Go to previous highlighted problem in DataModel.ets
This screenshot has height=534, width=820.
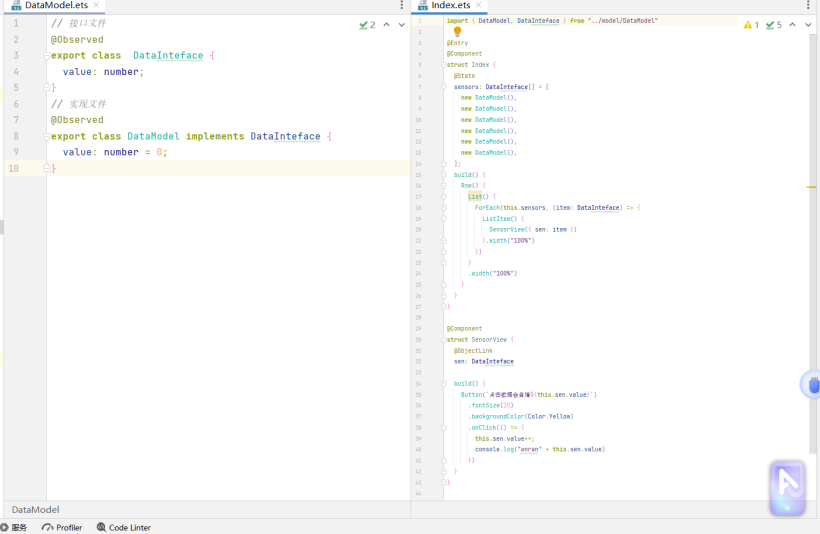pos(386,25)
